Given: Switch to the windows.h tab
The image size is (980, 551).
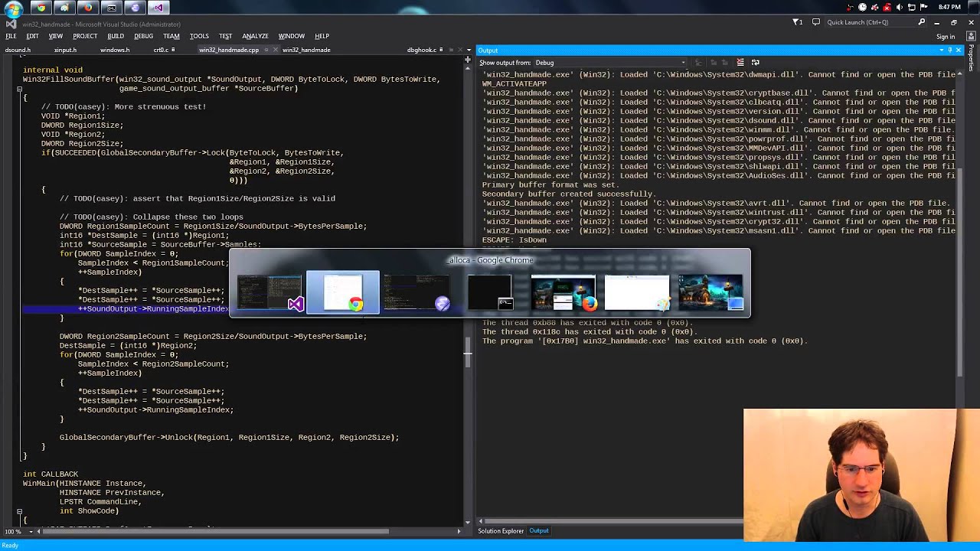Looking at the screenshot, I should click(x=115, y=50).
